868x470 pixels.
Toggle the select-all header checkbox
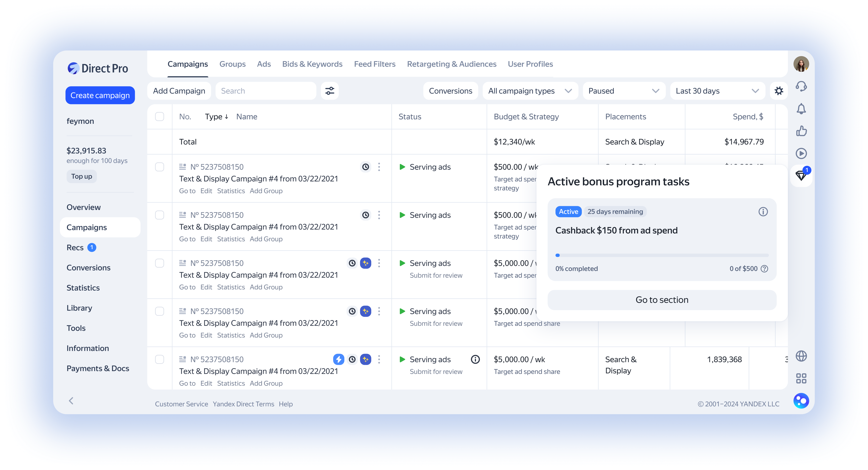tap(159, 117)
